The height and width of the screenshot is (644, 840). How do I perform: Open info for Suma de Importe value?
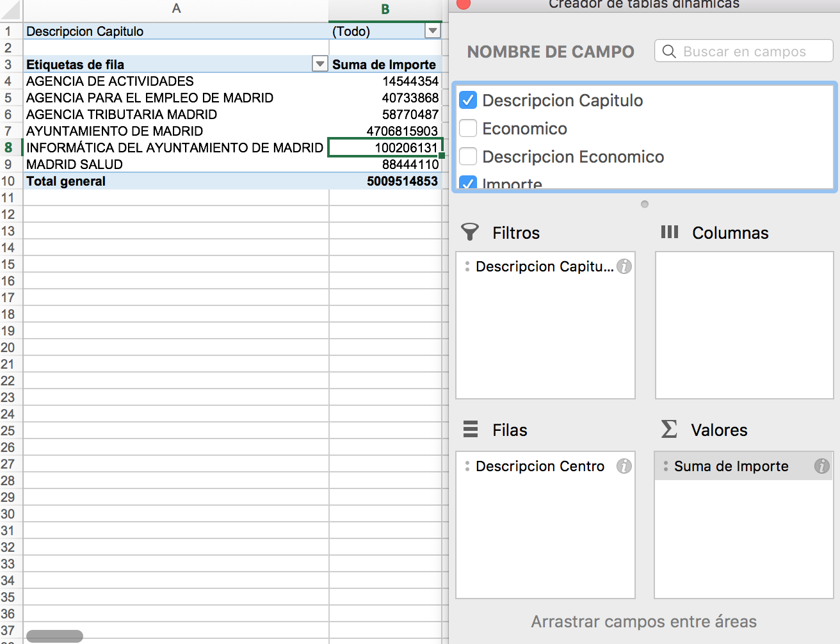(822, 466)
